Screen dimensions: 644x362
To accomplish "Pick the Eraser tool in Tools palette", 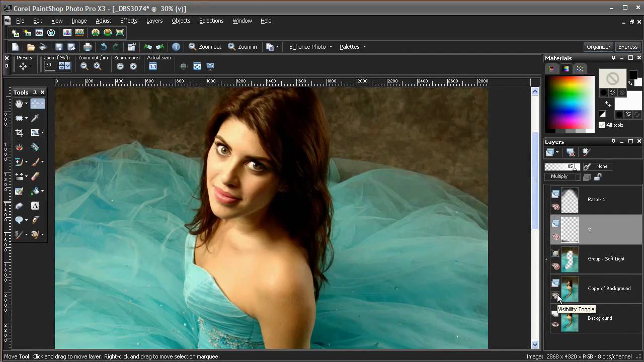I will [35, 176].
